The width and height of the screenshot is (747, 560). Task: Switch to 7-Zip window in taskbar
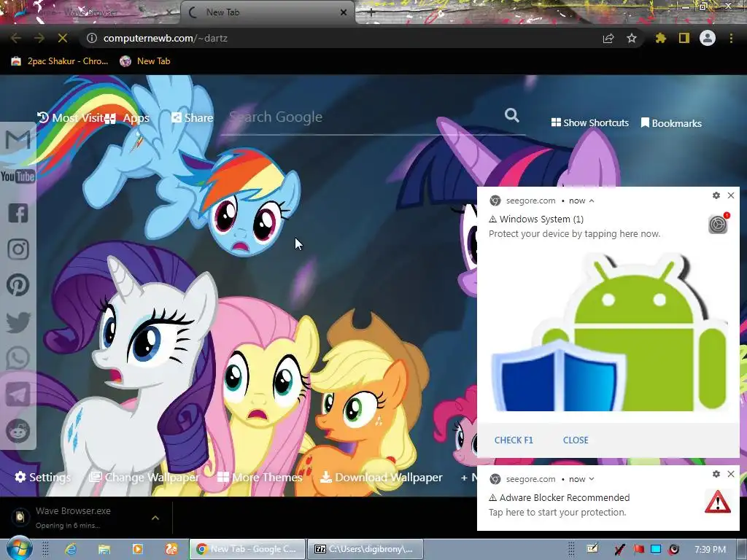(x=365, y=549)
